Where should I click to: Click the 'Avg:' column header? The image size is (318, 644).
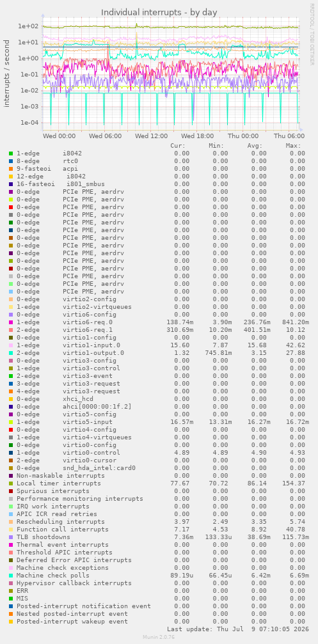click(255, 146)
